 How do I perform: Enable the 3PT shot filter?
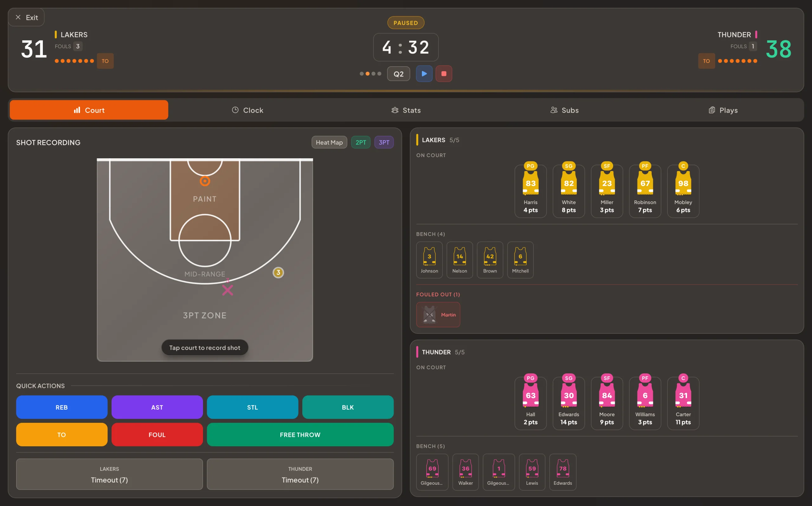coord(384,142)
